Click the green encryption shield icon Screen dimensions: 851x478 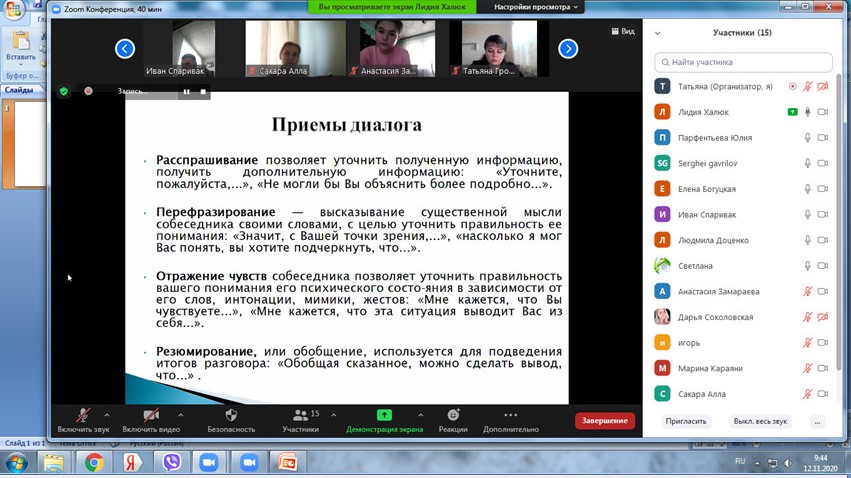[64, 91]
